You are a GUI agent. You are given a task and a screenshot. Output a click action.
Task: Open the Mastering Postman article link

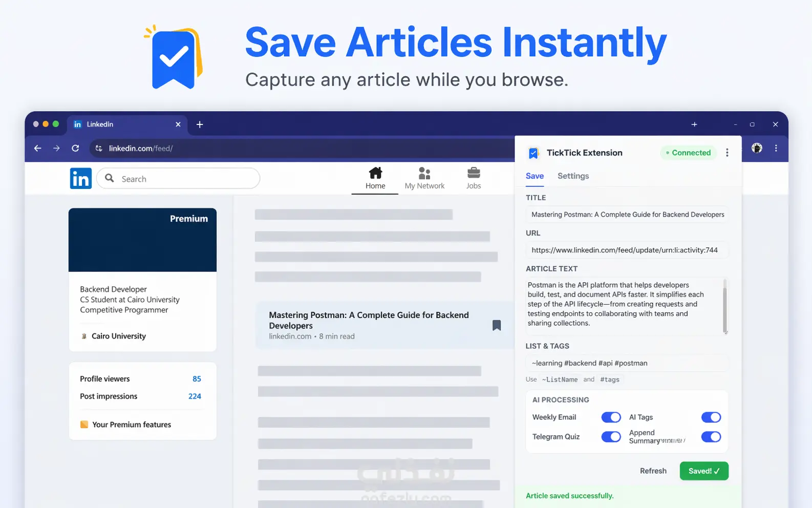click(x=369, y=320)
